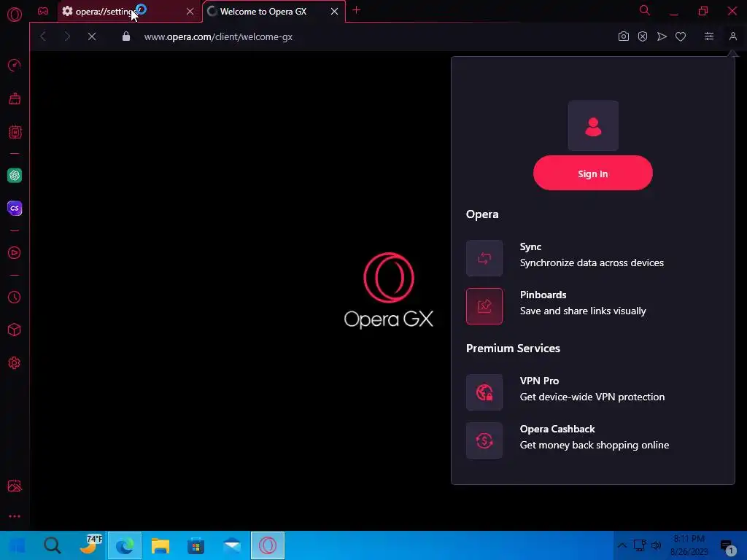Open Mail app from taskbar
The height and width of the screenshot is (560, 747).
[232, 545]
